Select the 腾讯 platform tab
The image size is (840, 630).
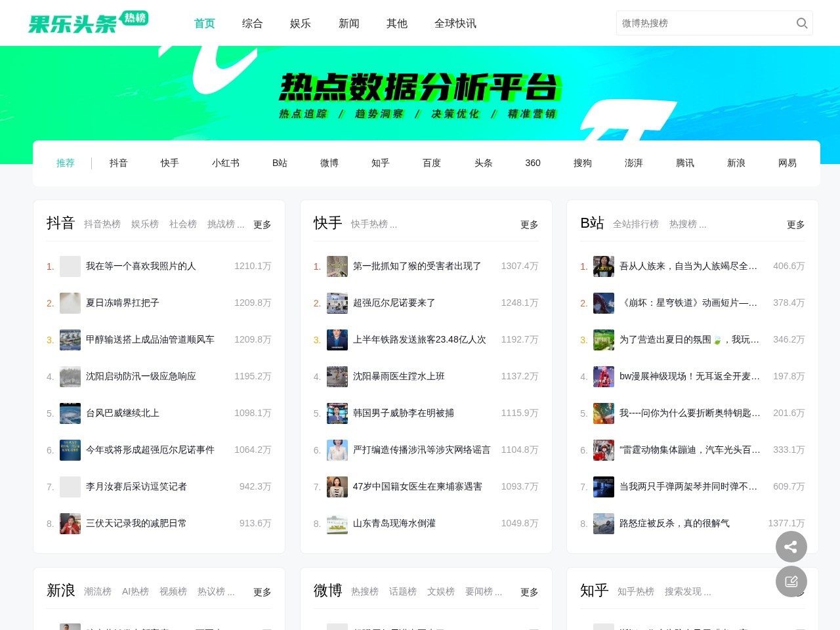coord(685,163)
